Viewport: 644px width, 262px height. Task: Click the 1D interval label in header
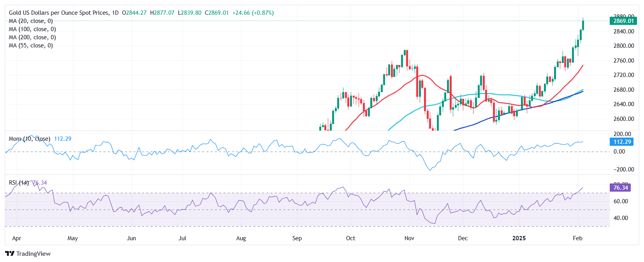(x=115, y=13)
